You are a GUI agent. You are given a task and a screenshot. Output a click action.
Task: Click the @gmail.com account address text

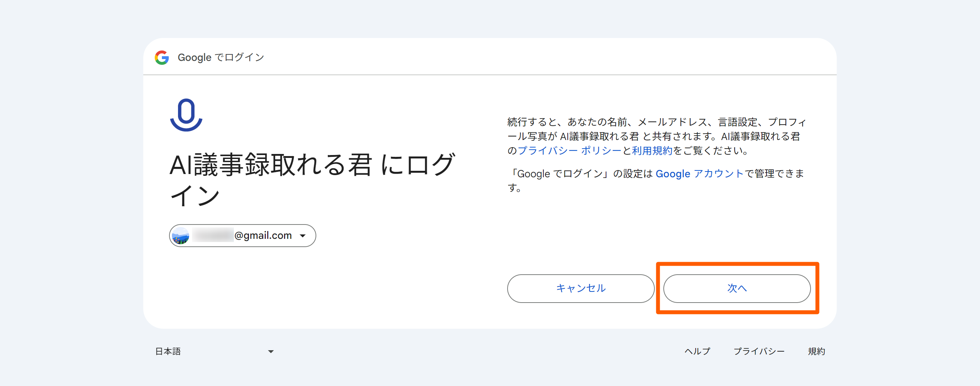(263, 236)
